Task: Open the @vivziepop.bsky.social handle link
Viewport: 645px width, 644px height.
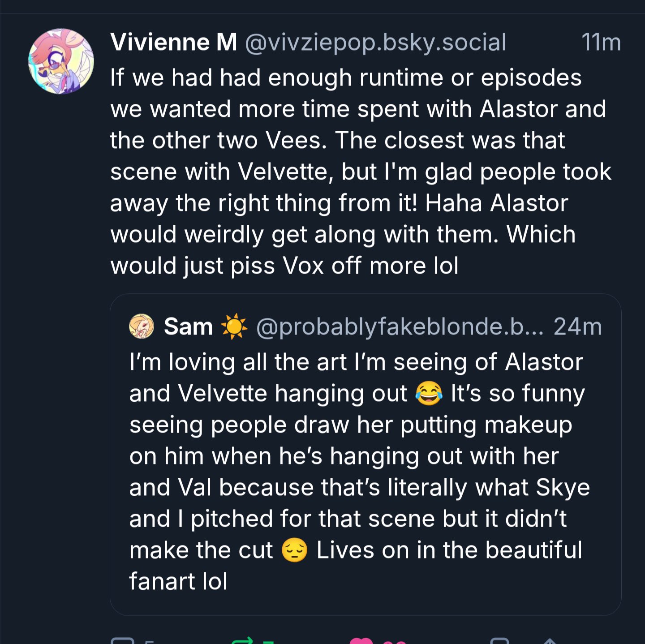Action: (375, 43)
